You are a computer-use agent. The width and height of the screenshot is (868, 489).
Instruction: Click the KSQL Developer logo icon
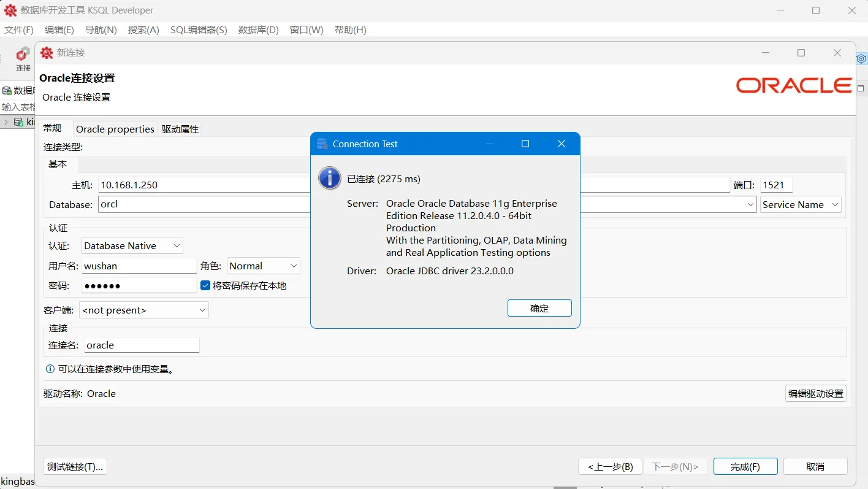tap(10, 9)
